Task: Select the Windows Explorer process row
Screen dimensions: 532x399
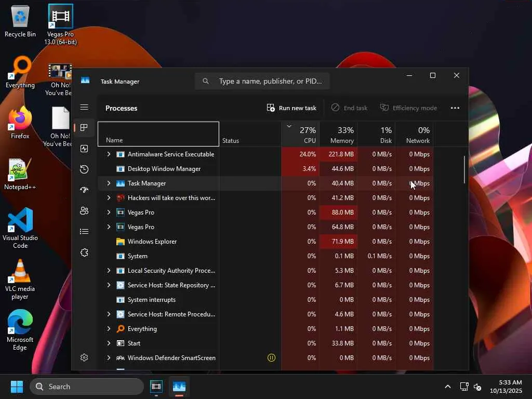Action: 265,242
